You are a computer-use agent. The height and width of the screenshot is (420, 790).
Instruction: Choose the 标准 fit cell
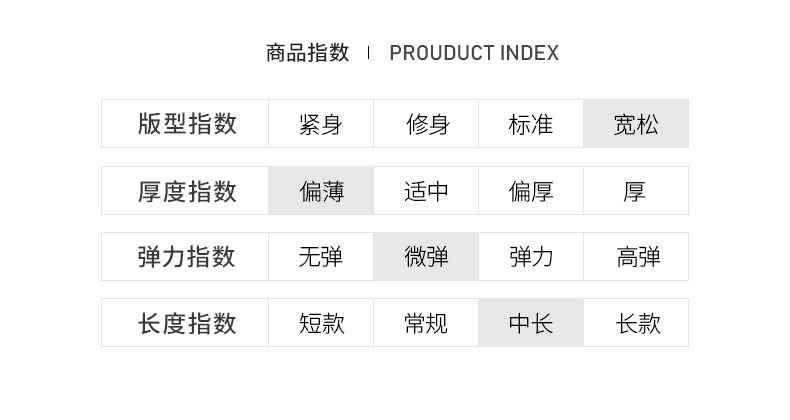coord(531,124)
